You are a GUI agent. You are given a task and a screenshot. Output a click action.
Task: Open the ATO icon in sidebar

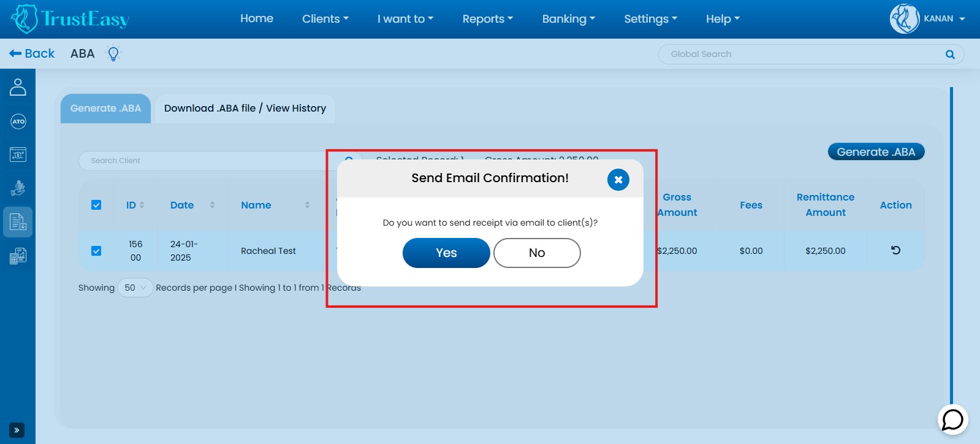coord(18,121)
